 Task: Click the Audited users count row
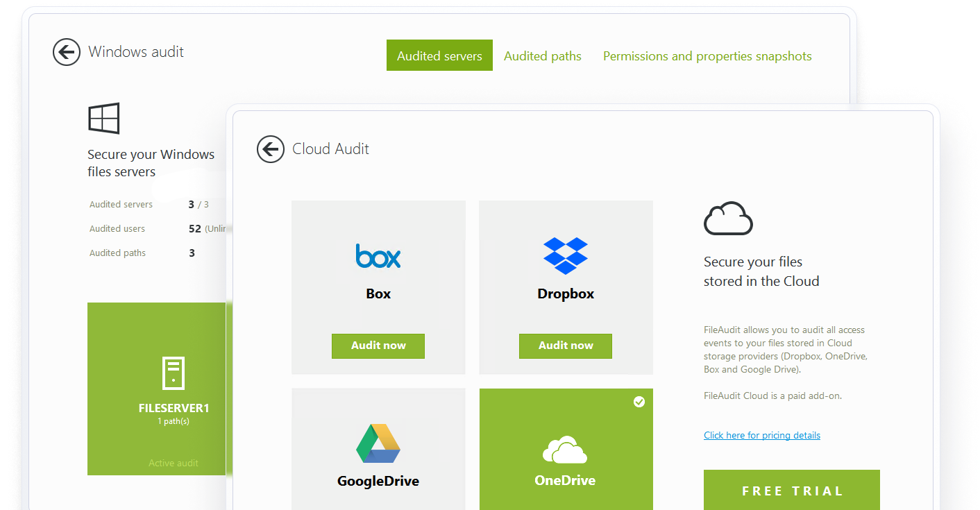coord(159,229)
